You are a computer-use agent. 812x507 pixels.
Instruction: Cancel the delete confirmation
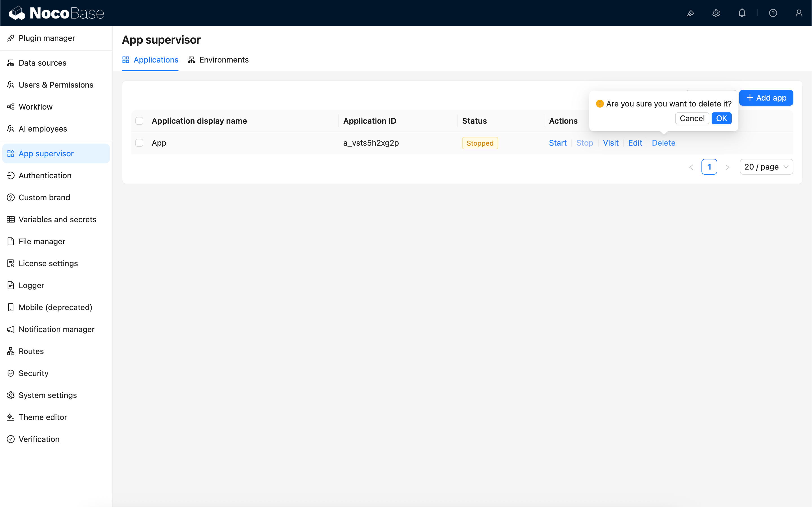pos(692,118)
